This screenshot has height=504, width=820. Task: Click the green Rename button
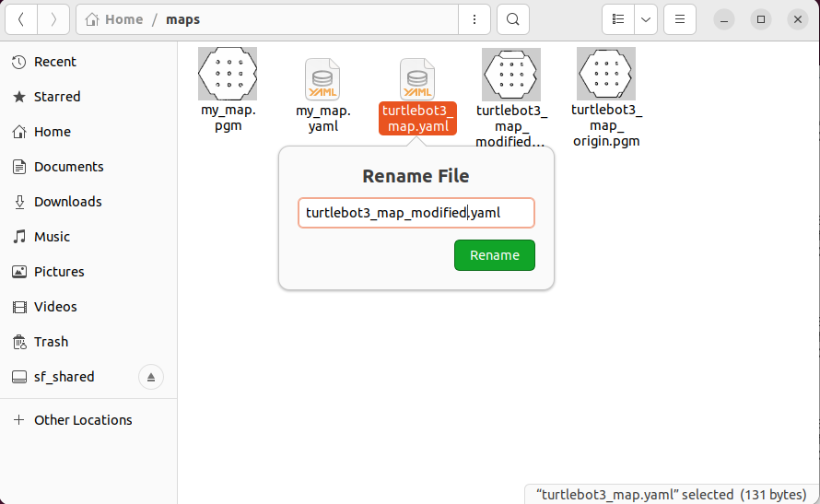pyautogui.click(x=495, y=255)
